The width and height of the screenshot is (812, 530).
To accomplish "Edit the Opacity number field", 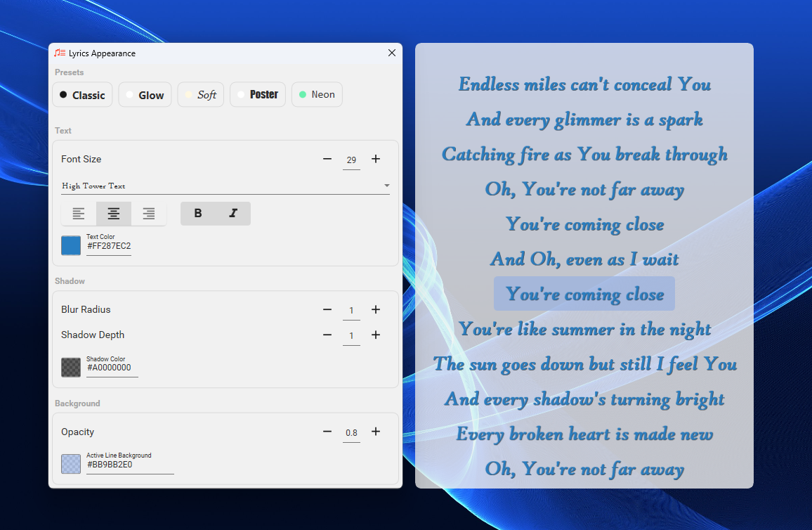I will click(x=352, y=433).
